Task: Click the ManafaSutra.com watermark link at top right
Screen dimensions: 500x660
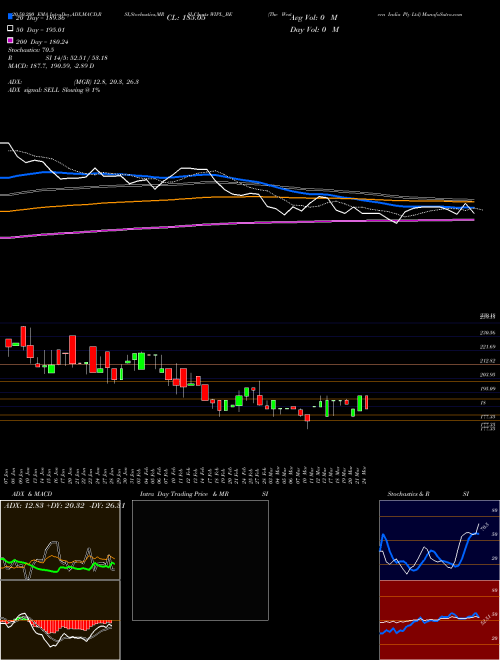Action: pyautogui.click(x=441, y=14)
